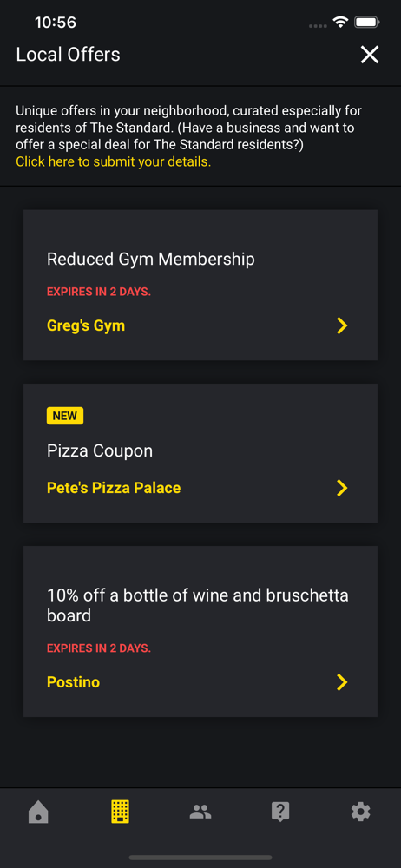
Task: Expand the Postino offer chevron
Action: tap(342, 682)
